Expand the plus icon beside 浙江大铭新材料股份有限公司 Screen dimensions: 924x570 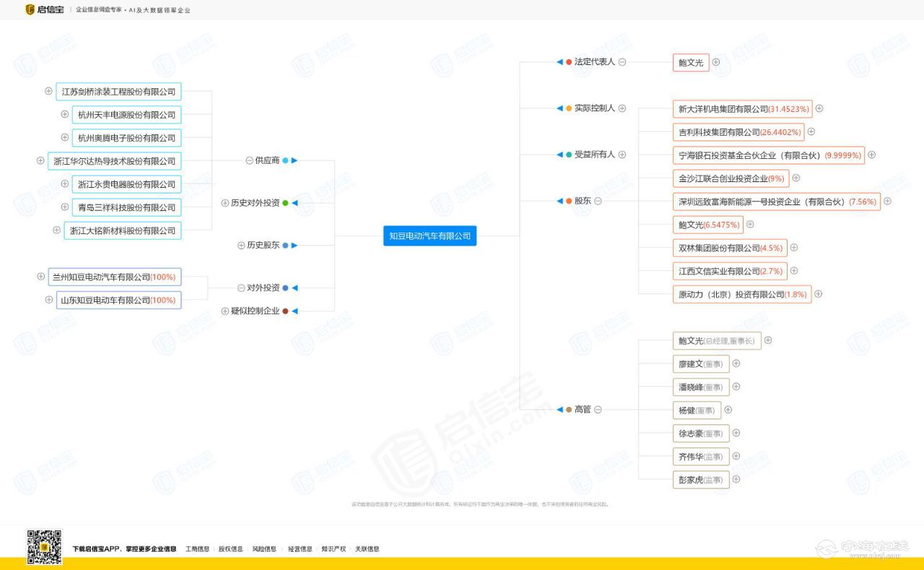56,230
